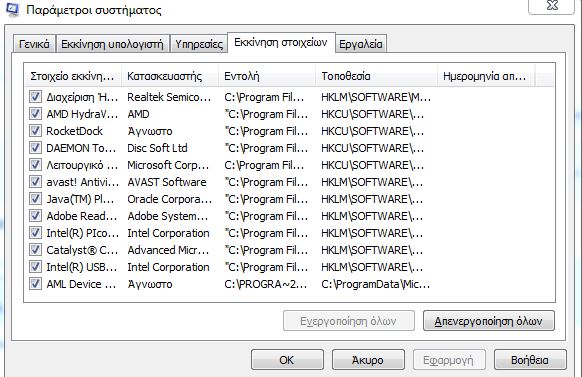582x377 pixels.
Task: Uncheck the Catalyst Control Center entry
Action: [35, 250]
